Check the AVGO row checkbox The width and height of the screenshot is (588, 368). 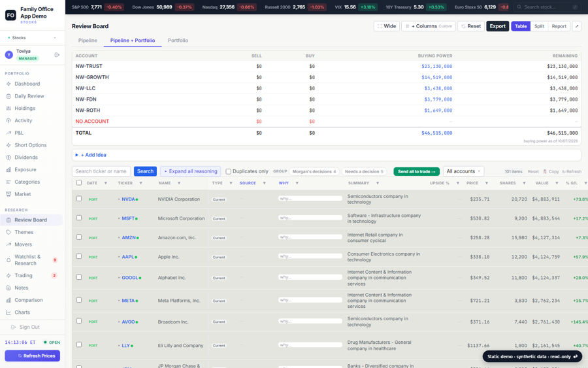pyautogui.click(x=79, y=321)
